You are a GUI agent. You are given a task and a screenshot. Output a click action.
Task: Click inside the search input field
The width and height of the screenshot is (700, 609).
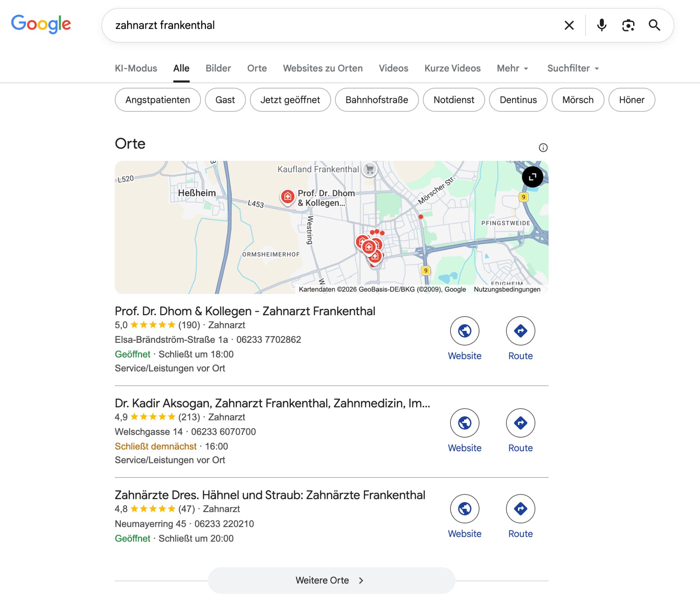point(315,25)
